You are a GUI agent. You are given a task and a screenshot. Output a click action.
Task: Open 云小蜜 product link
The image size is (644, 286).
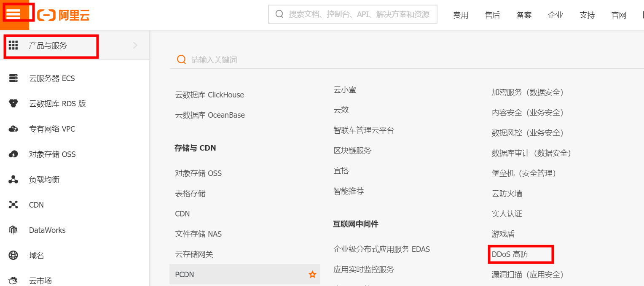pos(345,90)
